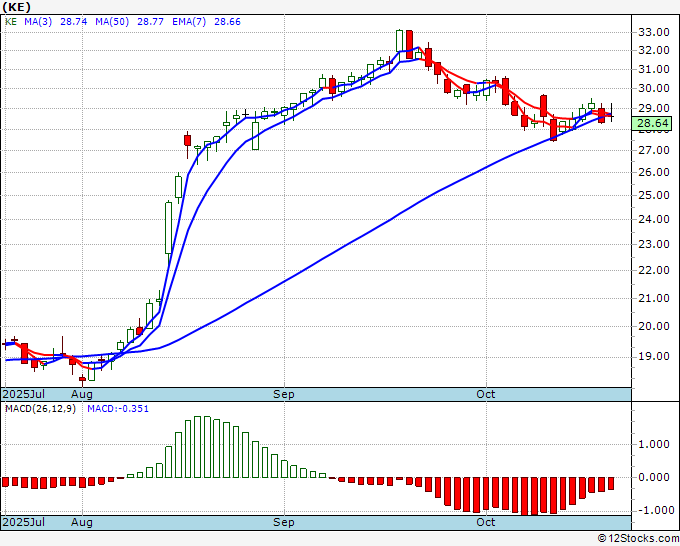Click the Aug label on price chart axis
Viewport: 680px width, 546px height.
pyautogui.click(x=82, y=394)
